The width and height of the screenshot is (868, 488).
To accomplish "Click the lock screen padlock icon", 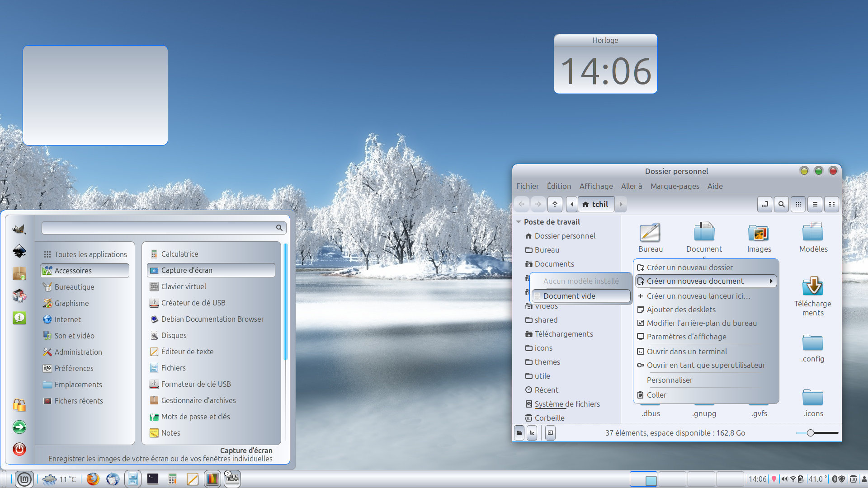I will tap(19, 404).
